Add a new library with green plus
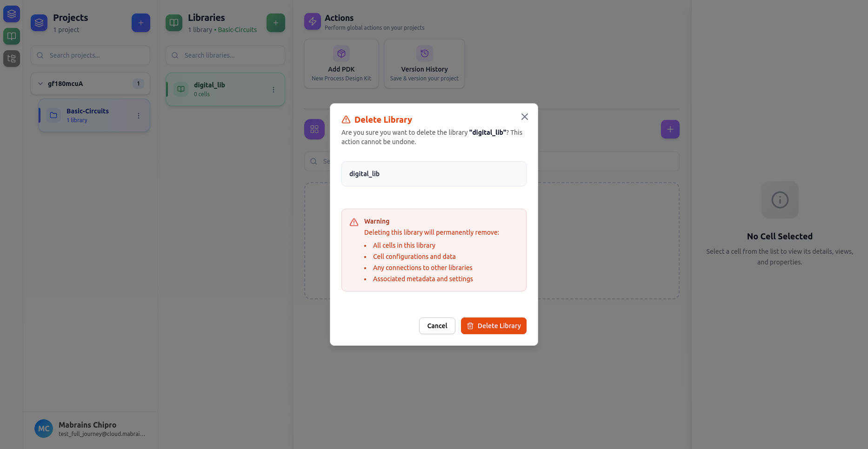Image resolution: width=868 pixels, height=449 pixels. tap(275, 23)
